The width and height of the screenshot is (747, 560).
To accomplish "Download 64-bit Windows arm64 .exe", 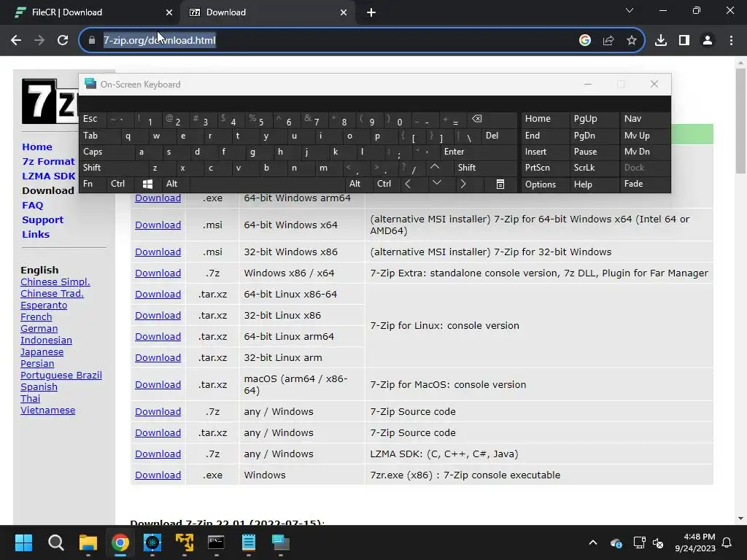I will [158, 198].
